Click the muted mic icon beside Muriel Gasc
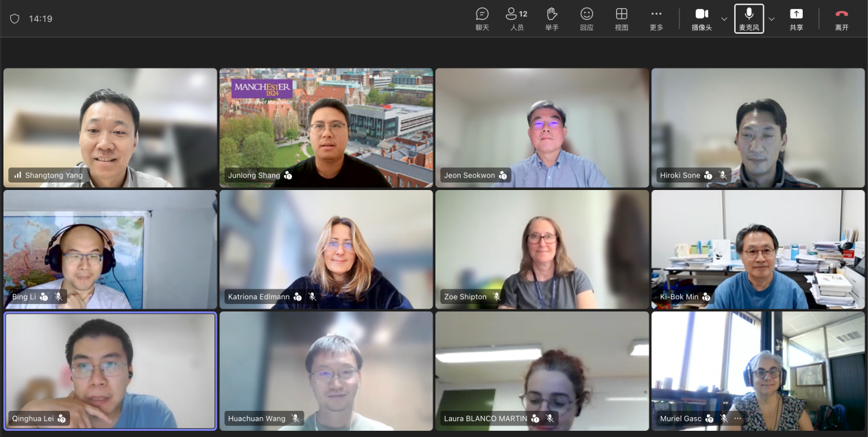Screen dimensions: 868x437 [x=724, y=418]
